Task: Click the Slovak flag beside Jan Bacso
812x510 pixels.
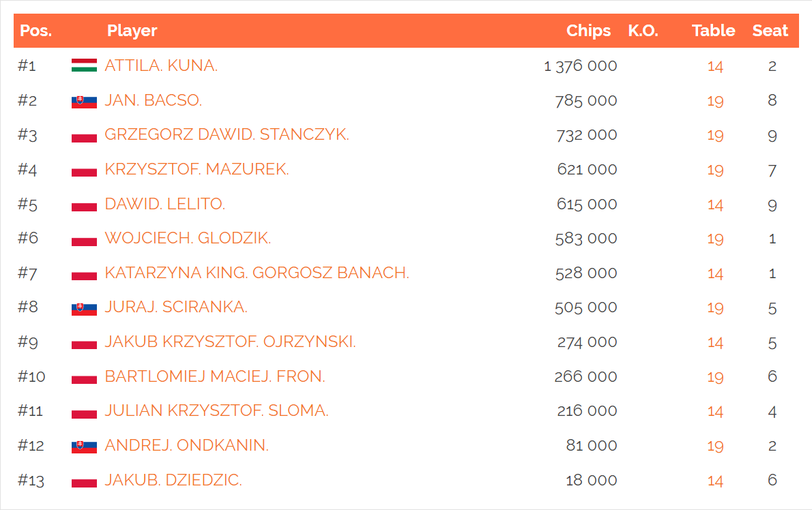Action: (x=84, y=102)
